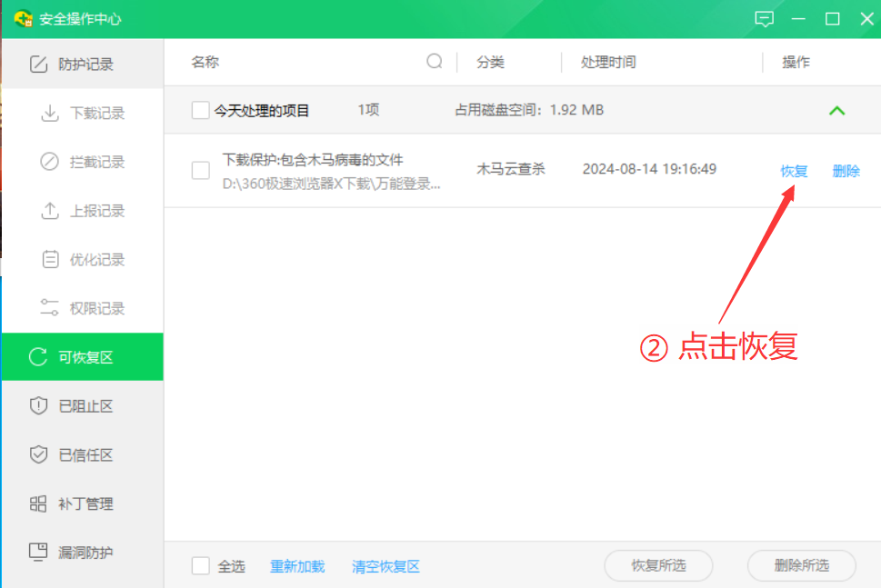Switch to the 已阻止区 tab
Image resolution: width=881 pixels, height=588 pixels.
tap(82, 406)
